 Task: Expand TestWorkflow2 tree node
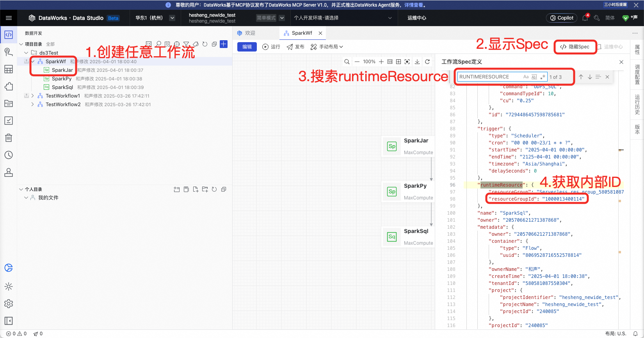[x=32, y=104]
